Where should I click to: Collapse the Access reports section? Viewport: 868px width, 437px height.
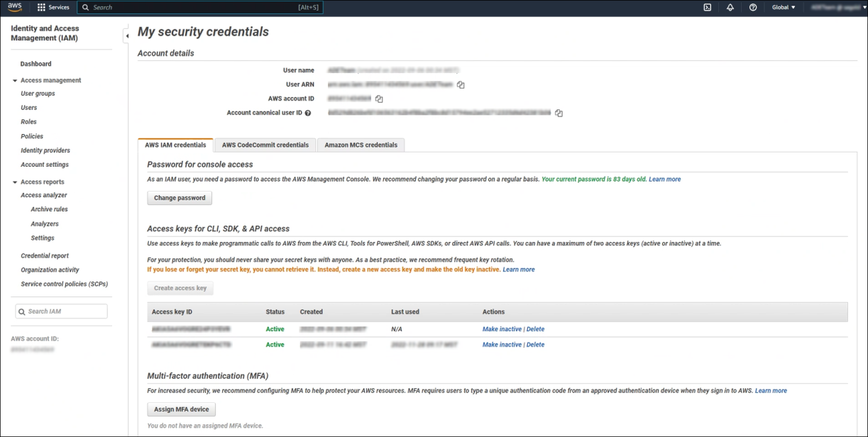point(13,182)
